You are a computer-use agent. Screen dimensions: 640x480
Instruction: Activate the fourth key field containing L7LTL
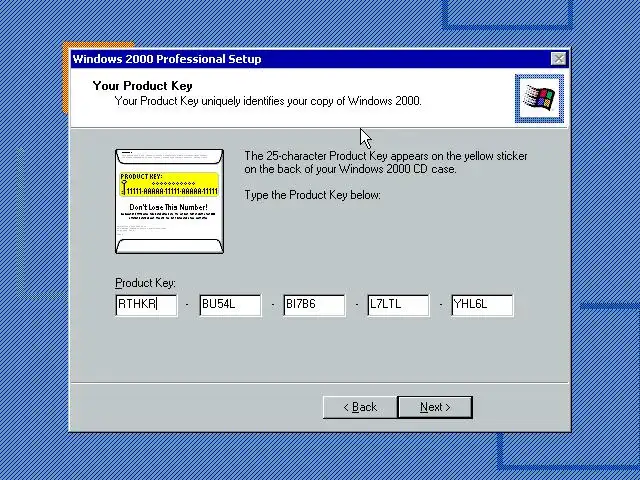[398, 305]
